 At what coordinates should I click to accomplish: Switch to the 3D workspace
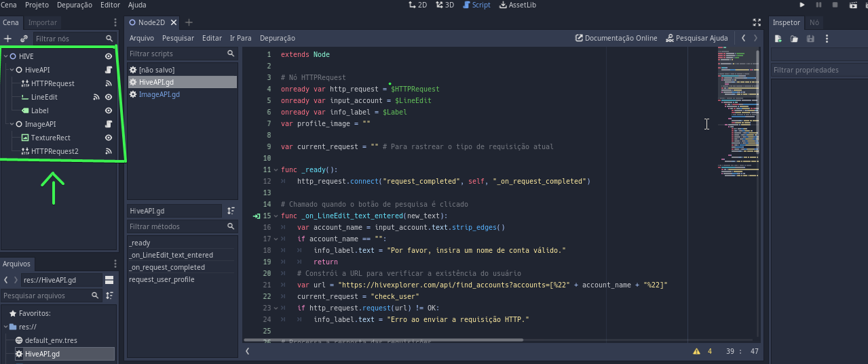point(445,5)
